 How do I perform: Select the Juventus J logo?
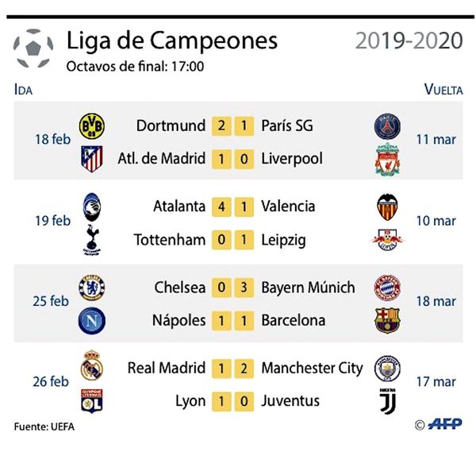click(x=388, y=401)
